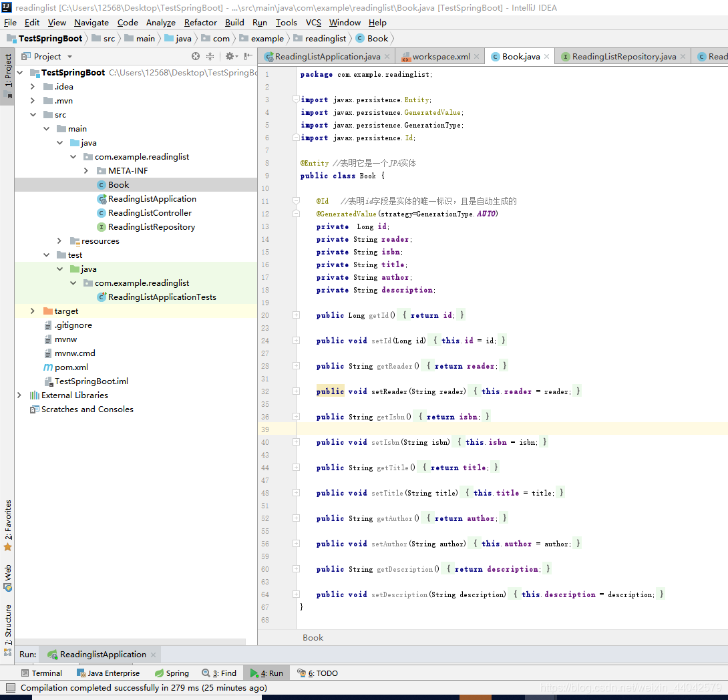Select Scratches and Consoles node

click(136, 409)
